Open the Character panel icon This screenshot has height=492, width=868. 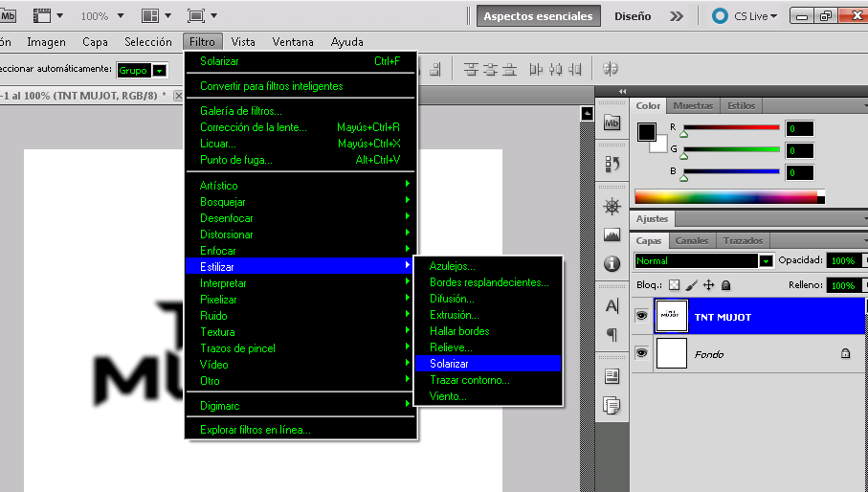612,306
